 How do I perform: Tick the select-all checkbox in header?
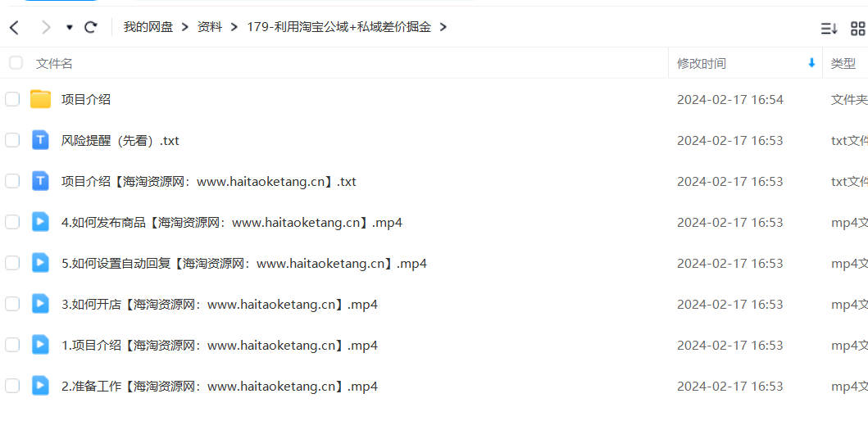pyautogui.click(x=16, y=63)
